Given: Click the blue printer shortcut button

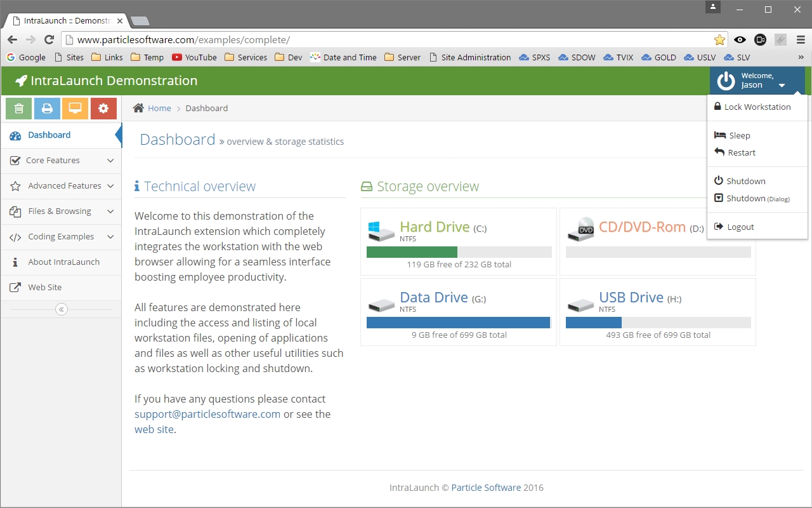Looking at the screenshot, I should [x=47, y=109].
